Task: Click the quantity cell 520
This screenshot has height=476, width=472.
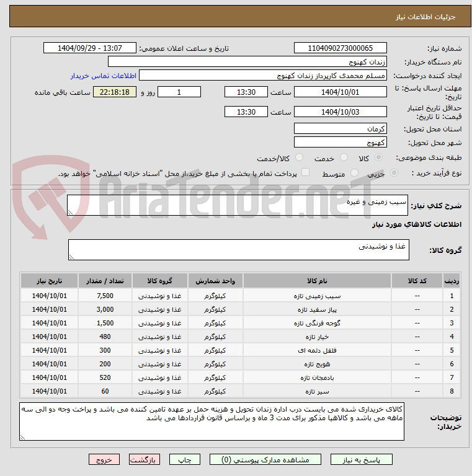Action: tap(105, 377)
